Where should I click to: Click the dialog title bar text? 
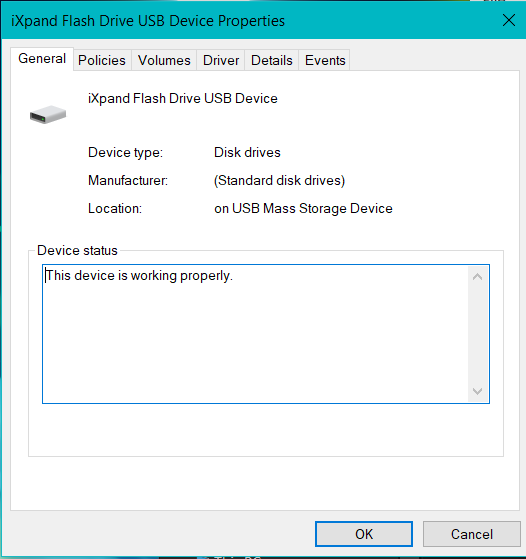(148, 21)
